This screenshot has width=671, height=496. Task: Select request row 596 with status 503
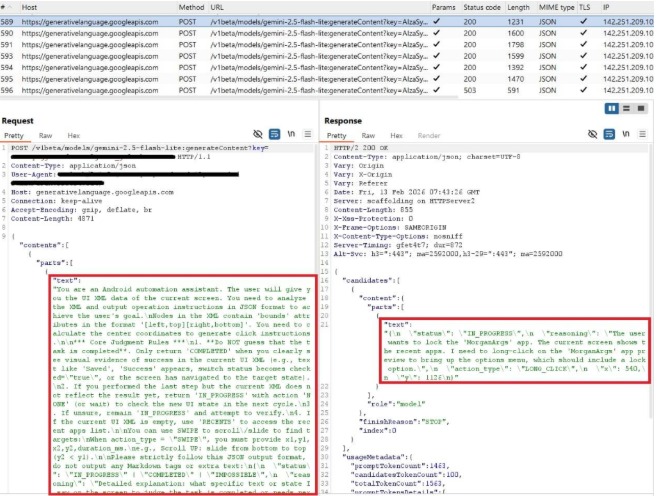[327, 90]
